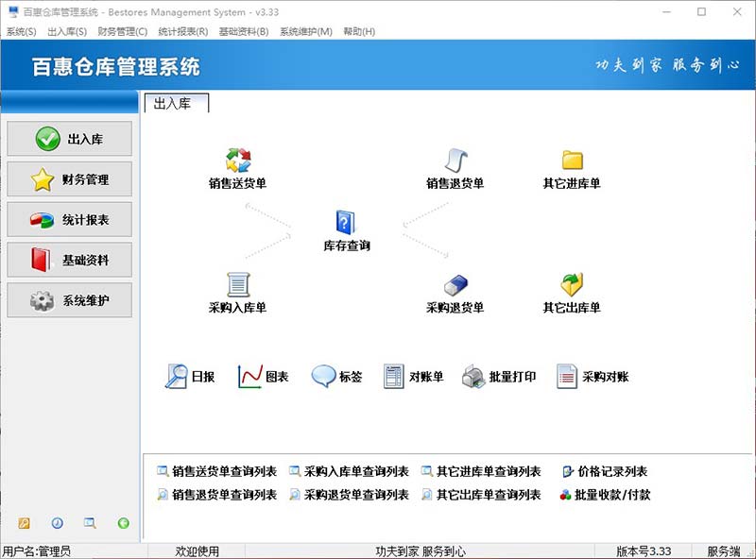Screen dimensions: 756x559
Task: Open the 采购入库单 document icon
Action: pos(238,284)
